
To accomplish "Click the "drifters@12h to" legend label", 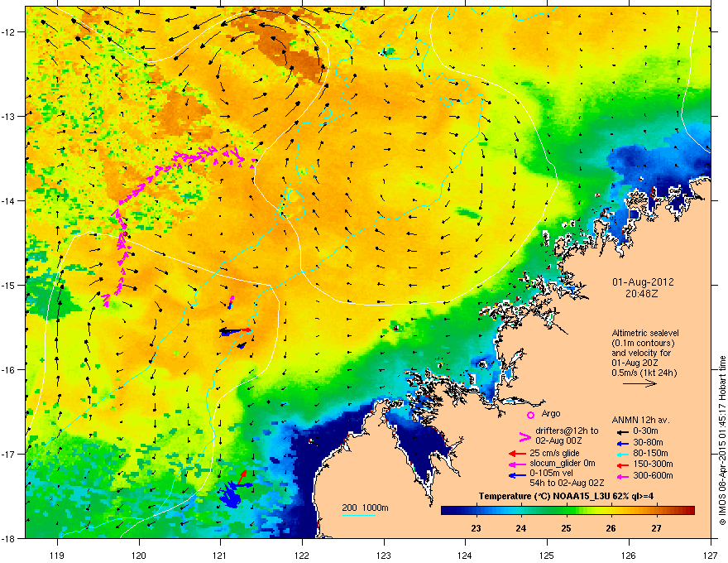I will pyautogui.click(x=567, y=431).
